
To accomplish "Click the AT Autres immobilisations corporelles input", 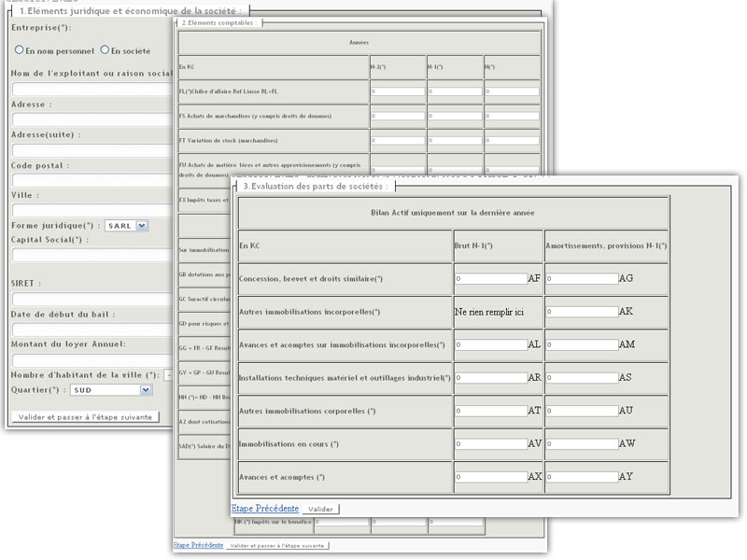I will tap(491, 411).
